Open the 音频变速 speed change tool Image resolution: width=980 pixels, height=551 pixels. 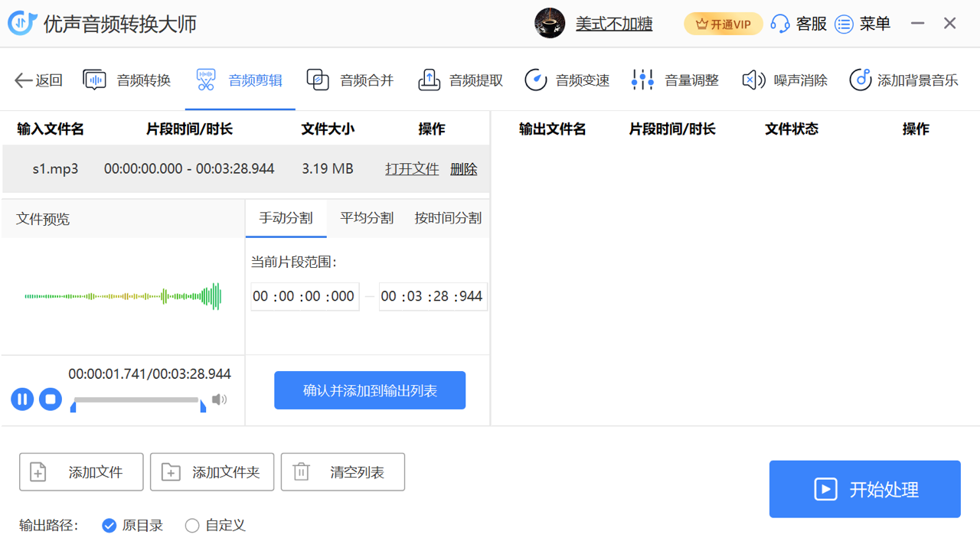tap(567, 80)
